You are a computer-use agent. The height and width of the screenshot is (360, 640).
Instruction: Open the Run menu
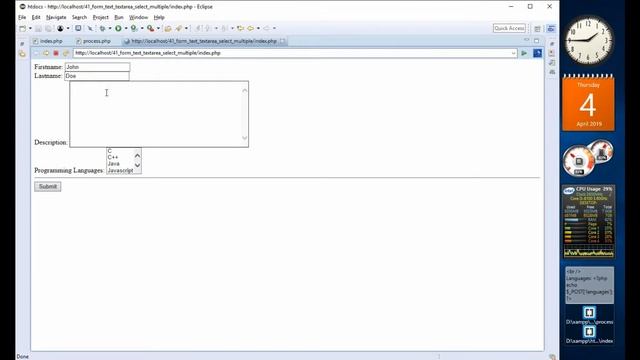pos(119,18)
